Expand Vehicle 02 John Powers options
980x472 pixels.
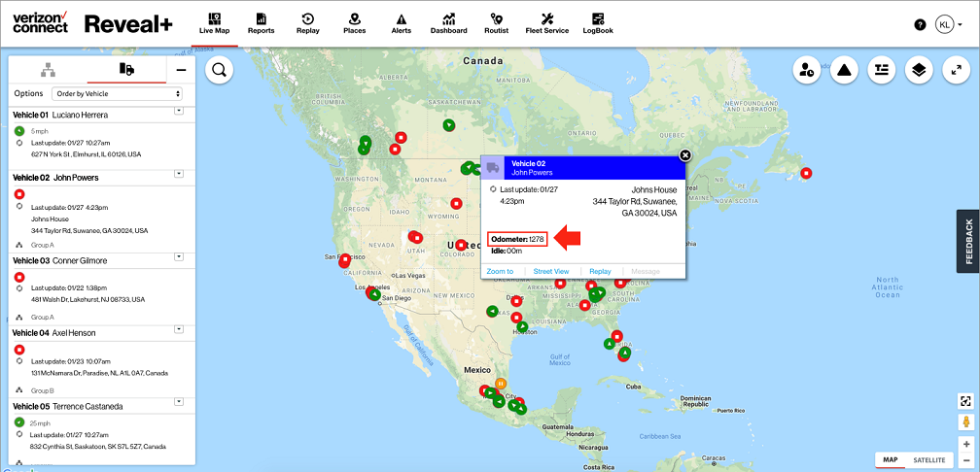coord(178,173)
